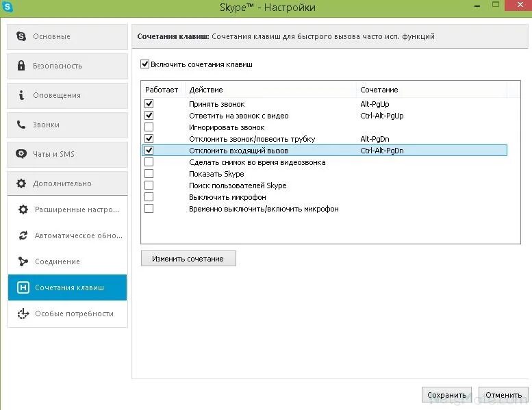Uncheck Отклонить звонок/повесить трубку checkbox
This screenshot has height=410, width=532.
(x=149, y=139)
